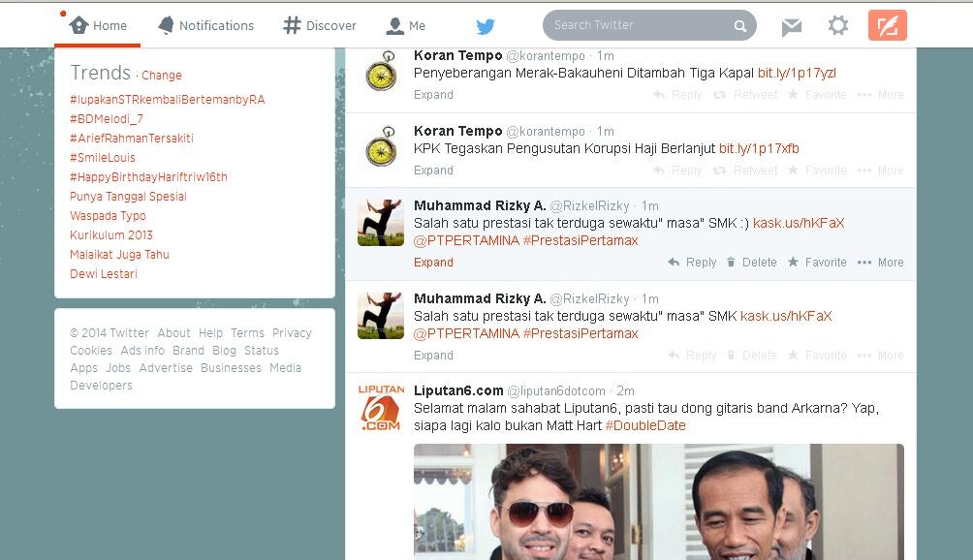
Task: Compose a new tweet with the quill button
Action: click(888, 25)
